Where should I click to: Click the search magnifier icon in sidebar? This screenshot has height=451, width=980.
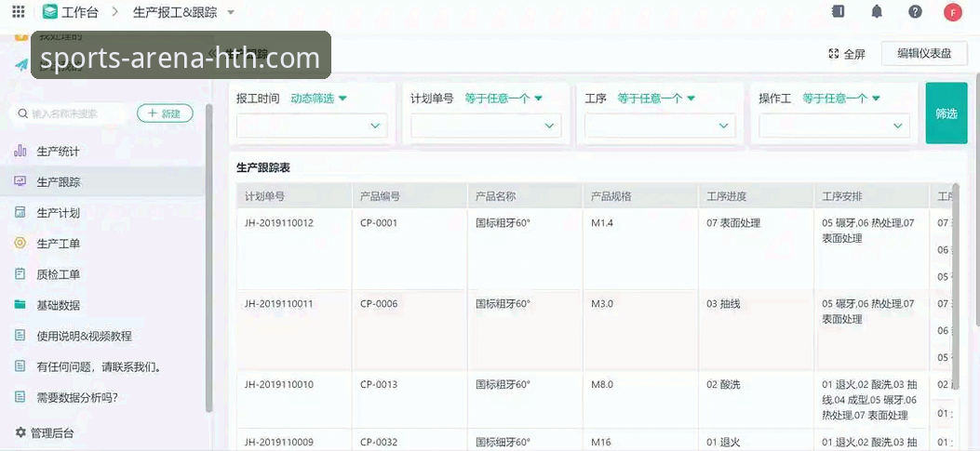[x=22, y=113]
